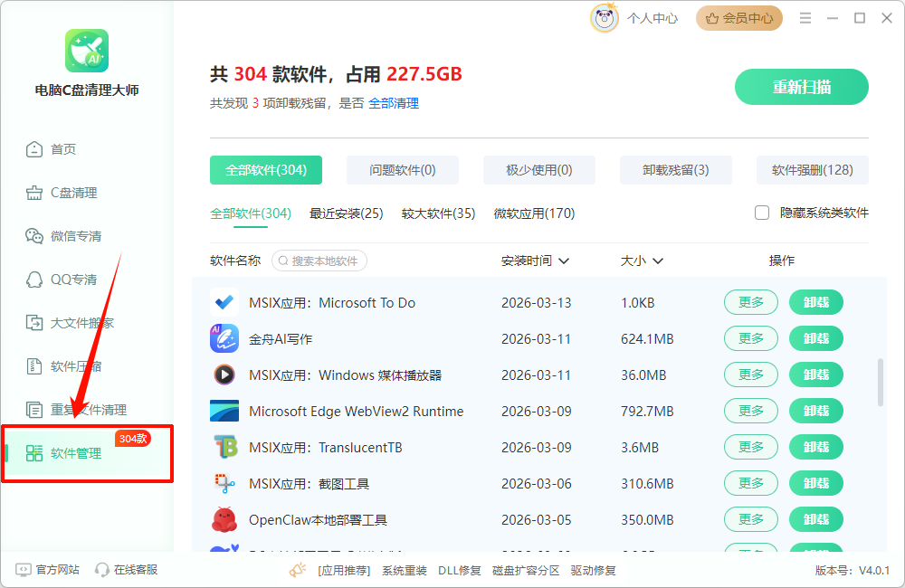905x588 pixels.
Task: Click the 全部清理 link
Action: click(396, 103)
